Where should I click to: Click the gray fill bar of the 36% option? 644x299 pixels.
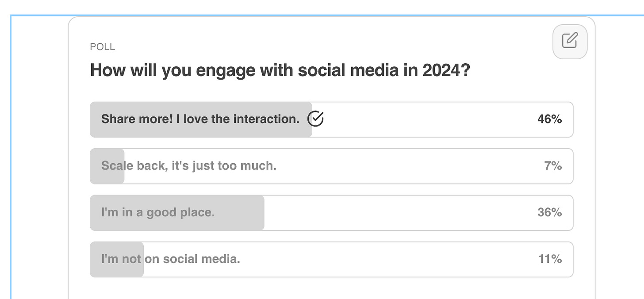click(x=177, y=213)
